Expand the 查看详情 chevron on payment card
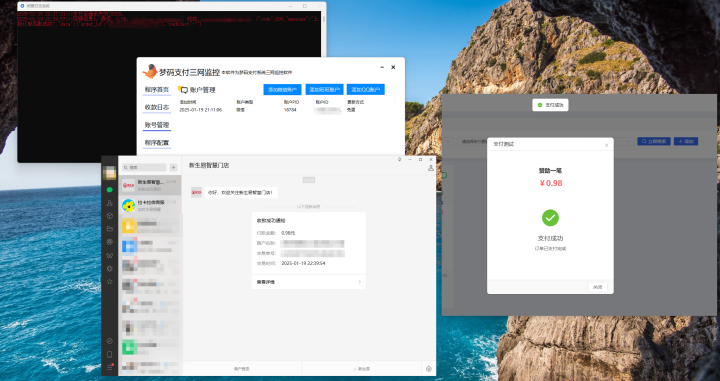This screenshot has width=720, height=381. pyautogui.click(x=360, y=282)
